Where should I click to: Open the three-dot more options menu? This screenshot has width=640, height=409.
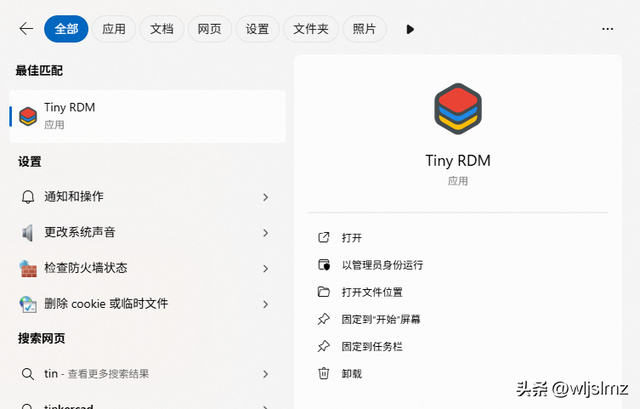point(607,29)
